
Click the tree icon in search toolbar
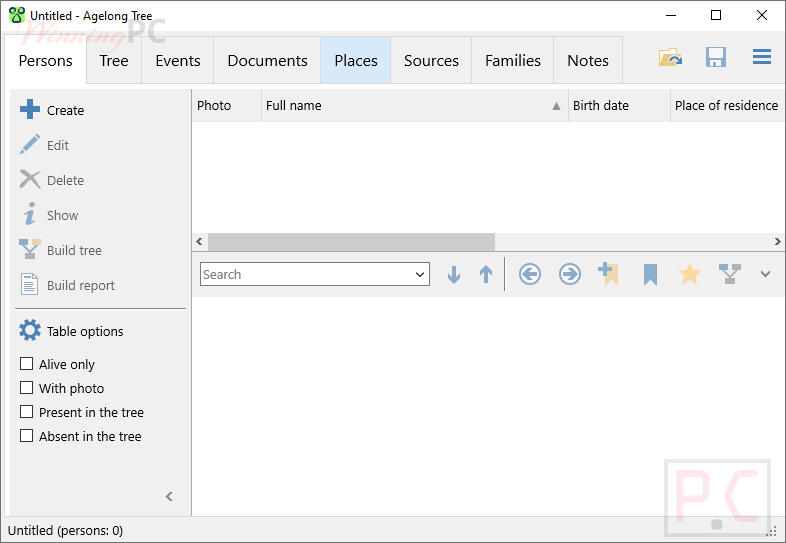tap(730, 274)
